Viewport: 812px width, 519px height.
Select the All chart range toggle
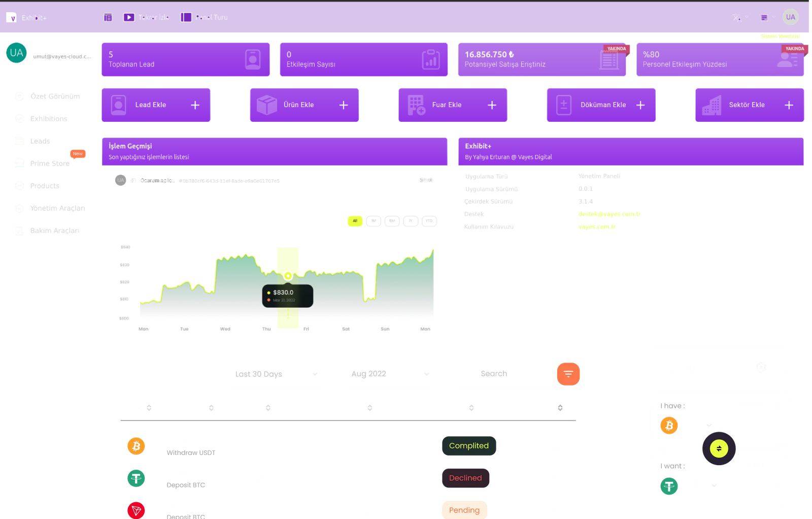pos(355,221)
